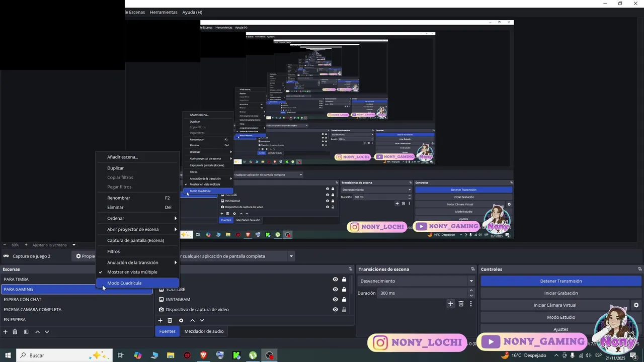
Task: Hide the YOUTUBE source with its eye icon
Action: coord(335,290)
